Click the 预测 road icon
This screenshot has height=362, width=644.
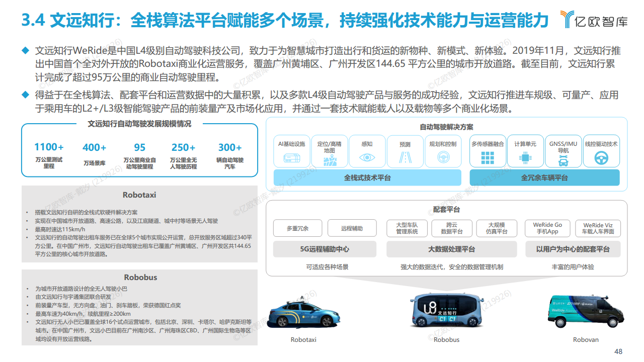pyautogui.click(x=405, y=158)
